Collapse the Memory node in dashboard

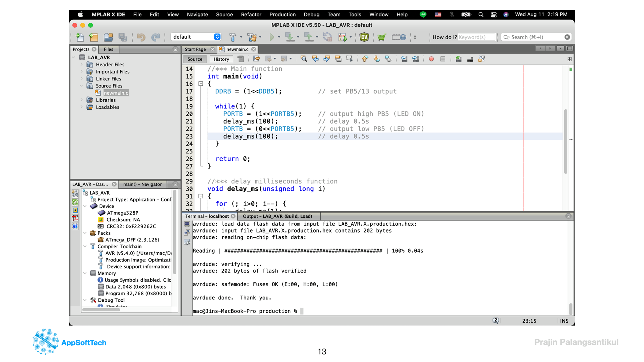pos(85,273)
